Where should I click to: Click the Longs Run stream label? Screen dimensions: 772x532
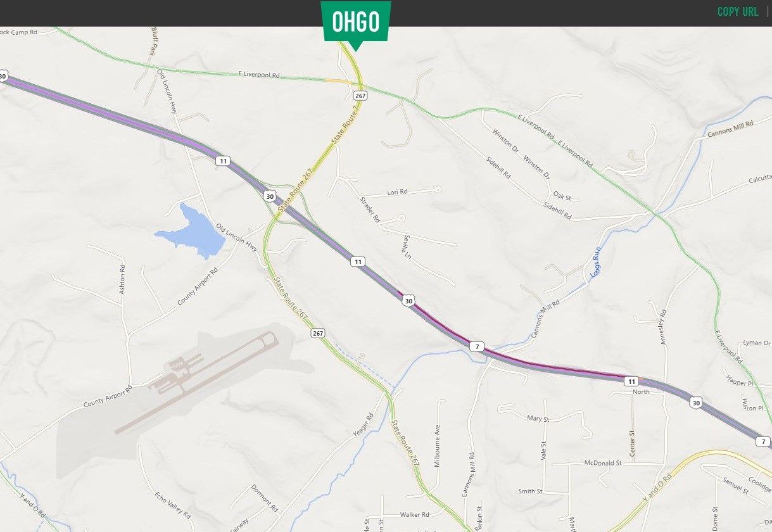pos(595,266)
